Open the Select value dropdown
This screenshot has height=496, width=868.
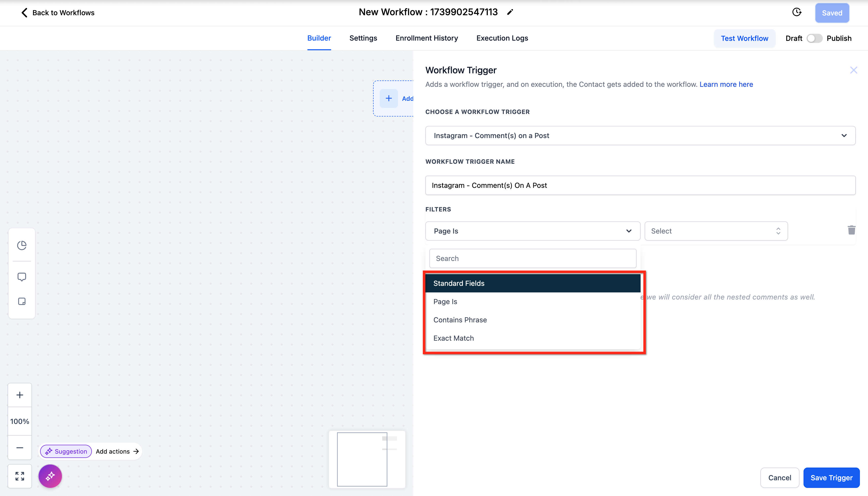(x=716, y=231)
